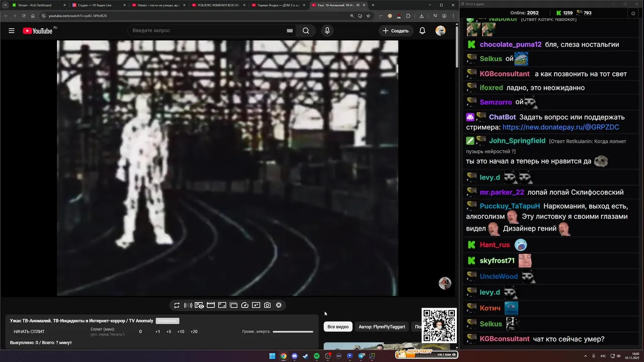Click the QR code image
This screenshot has height=362, width=644.
tap(439, 325)
